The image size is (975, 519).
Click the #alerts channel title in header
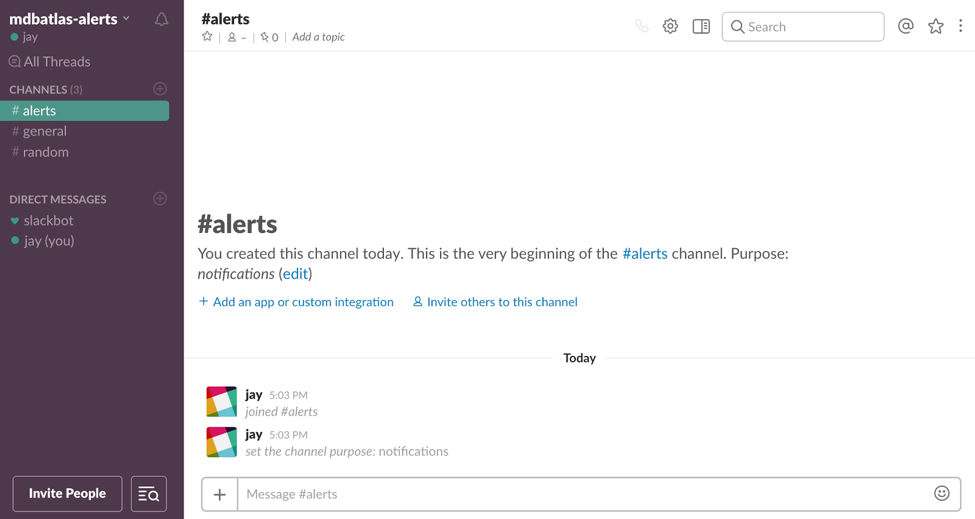pos(225,19)
